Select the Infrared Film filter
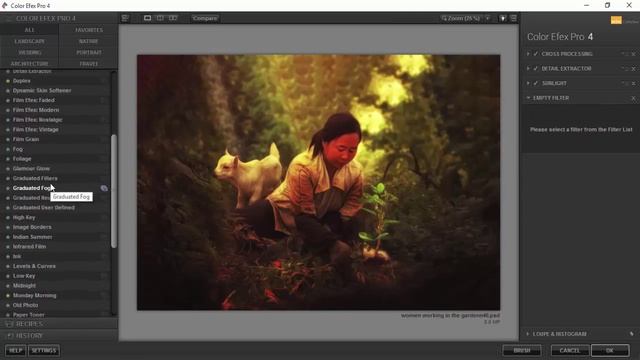 tap(29, 247)
